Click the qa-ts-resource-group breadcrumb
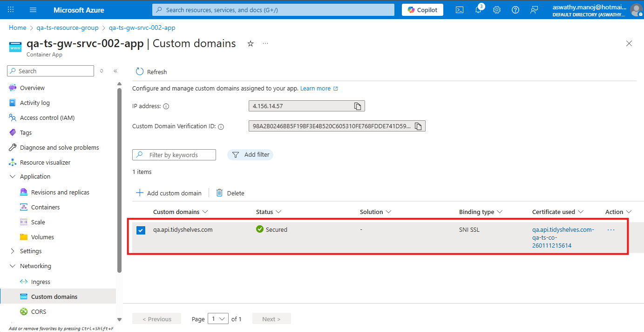The image size is (644, 332). [68, 28]
